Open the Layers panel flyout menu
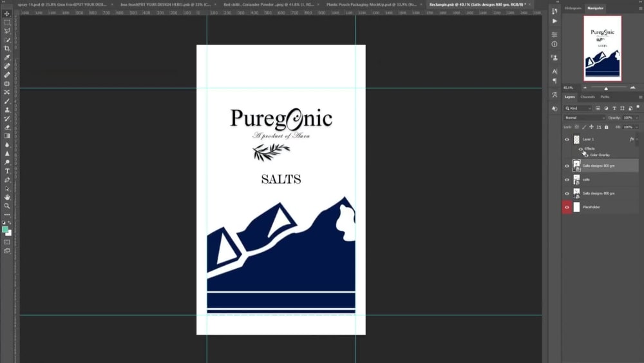This screenshot has width=644, height=363. [640, 97]
